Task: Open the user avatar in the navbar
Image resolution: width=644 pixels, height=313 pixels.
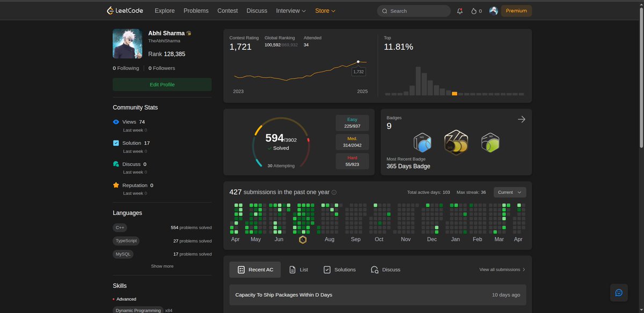Action: [493, 11]
